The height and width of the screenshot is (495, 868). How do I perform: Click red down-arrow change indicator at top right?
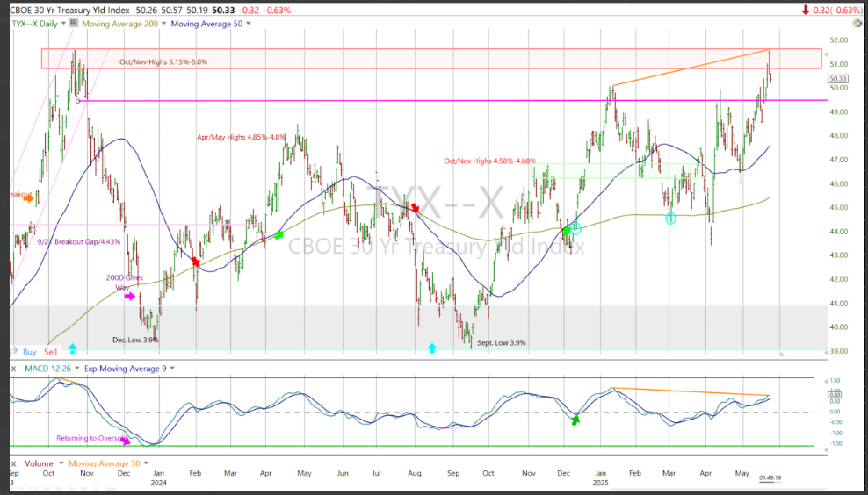coord(806,10)
